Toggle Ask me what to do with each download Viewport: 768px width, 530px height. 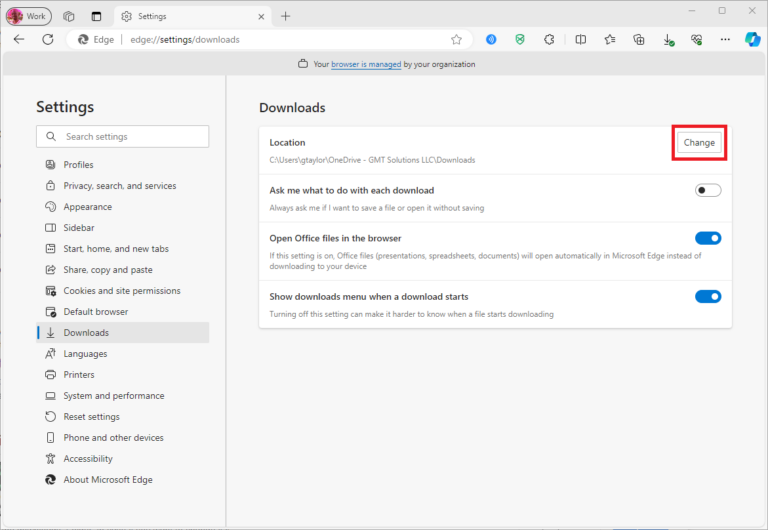click(708, 190)
